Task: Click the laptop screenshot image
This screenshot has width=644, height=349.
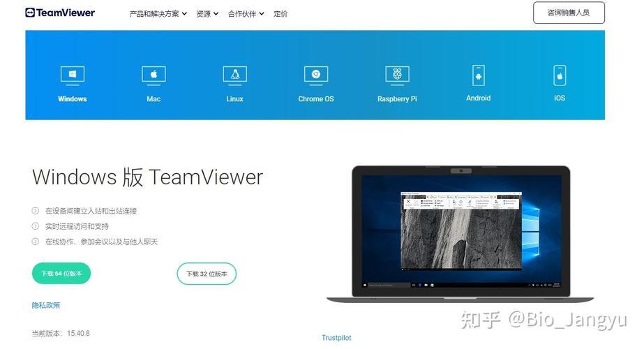Action: tap(460, 230)
